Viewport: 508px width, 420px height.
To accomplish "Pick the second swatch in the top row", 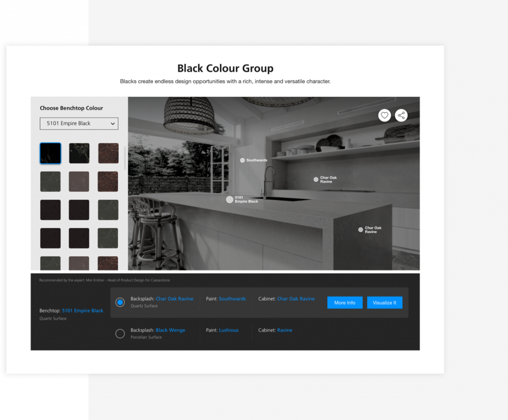I will click(x=79, y=153).
